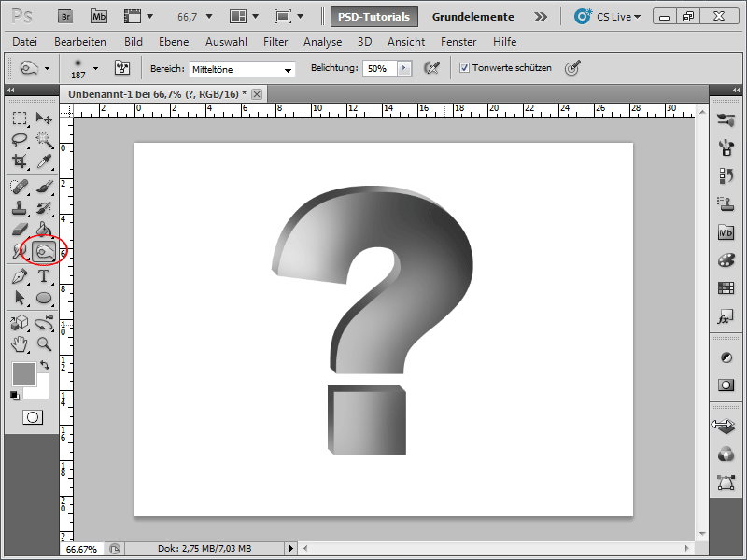Switch to Unbenannt-1 document tab
Viewport: 747px width, 560px height.
coord(157,94)
